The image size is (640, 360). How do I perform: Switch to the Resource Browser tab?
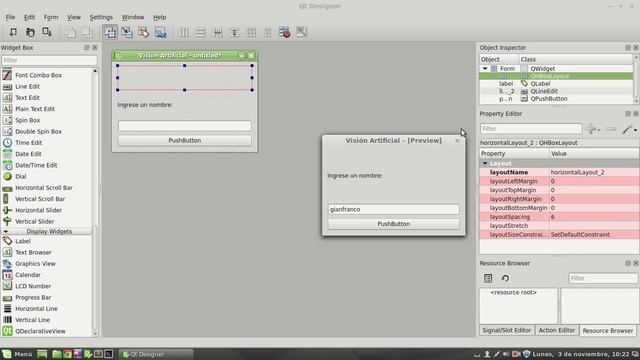click(x=608, y=331)
